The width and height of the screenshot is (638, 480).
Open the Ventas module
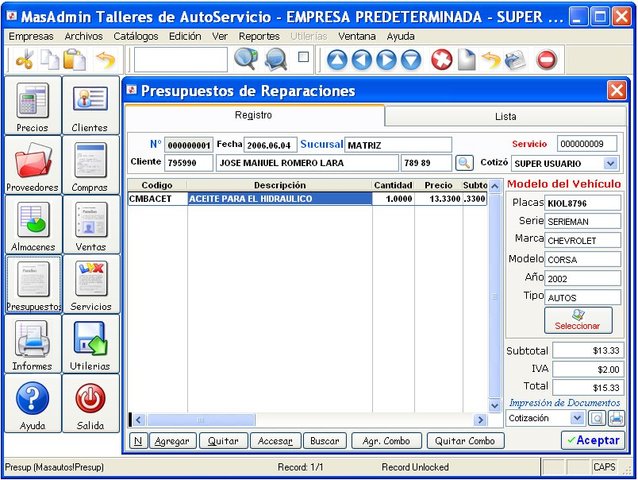pos(91,225)
